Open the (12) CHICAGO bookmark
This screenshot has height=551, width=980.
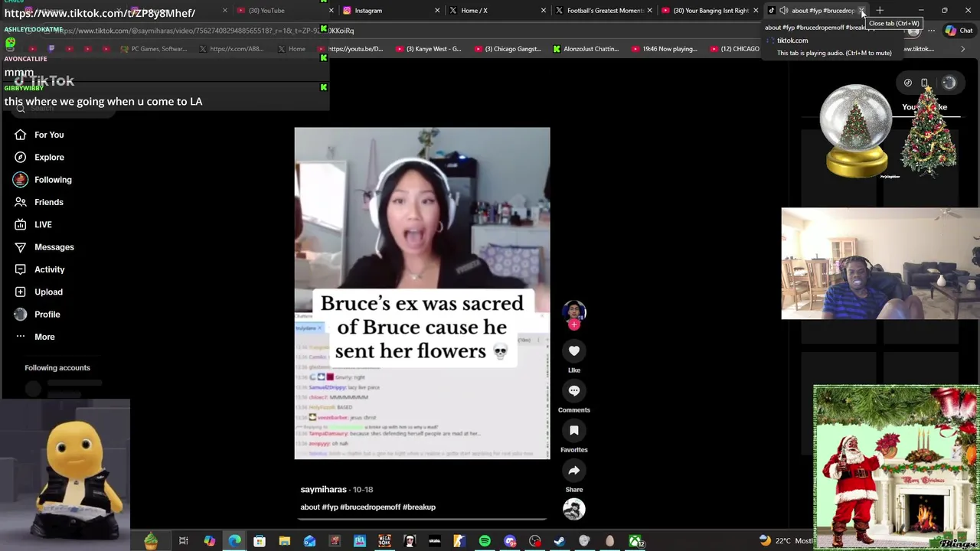pos(733,49)
